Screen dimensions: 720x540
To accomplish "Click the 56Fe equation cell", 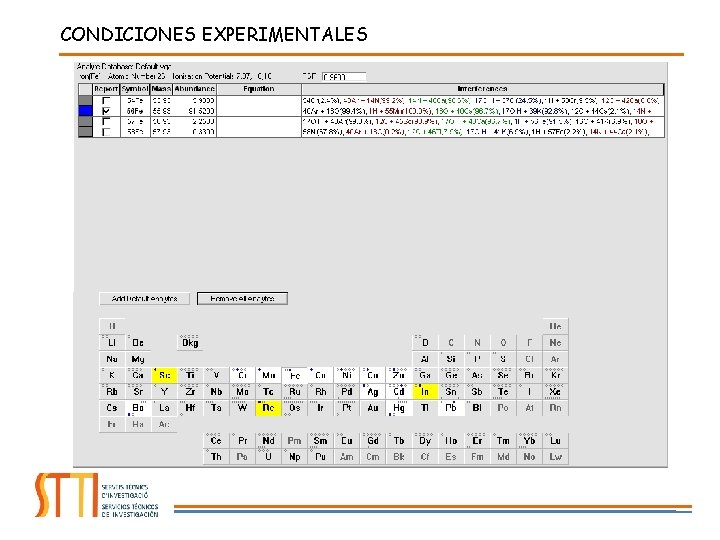I will coord(259,111).
